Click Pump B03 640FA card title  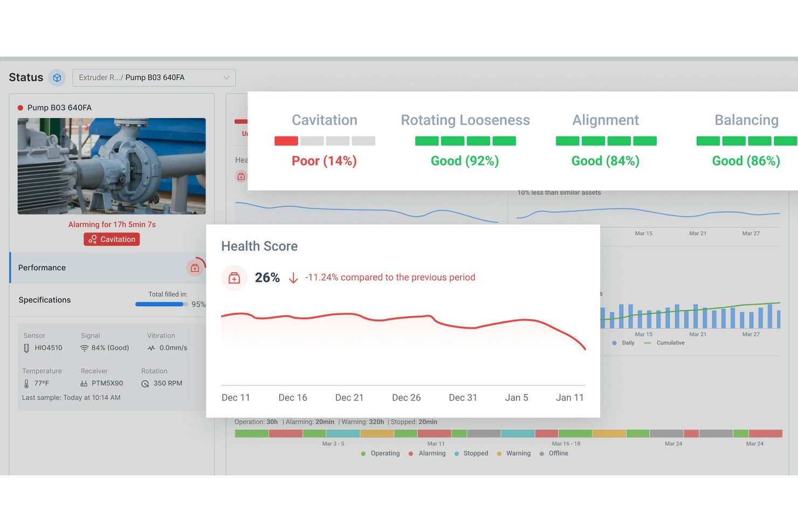pos(59,108)
